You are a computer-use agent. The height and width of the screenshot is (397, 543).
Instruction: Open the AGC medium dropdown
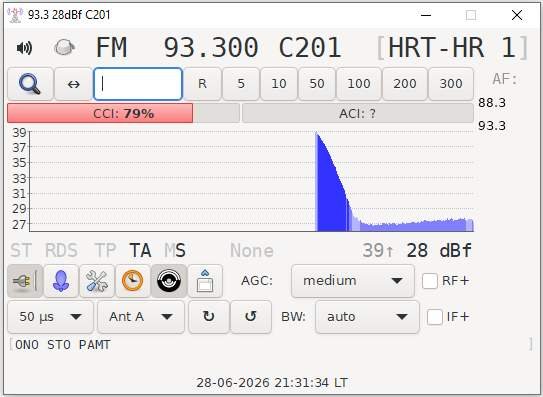[x=353, y=281]
